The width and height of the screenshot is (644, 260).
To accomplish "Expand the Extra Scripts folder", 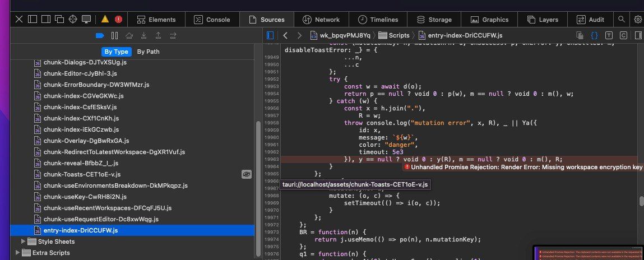I will 16,253.
